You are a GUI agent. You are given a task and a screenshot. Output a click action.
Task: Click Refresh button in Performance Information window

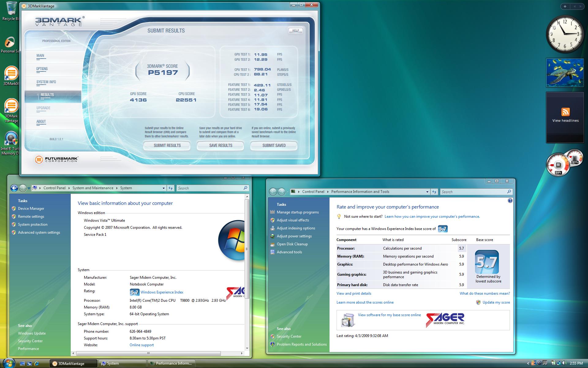coord(434,192)
